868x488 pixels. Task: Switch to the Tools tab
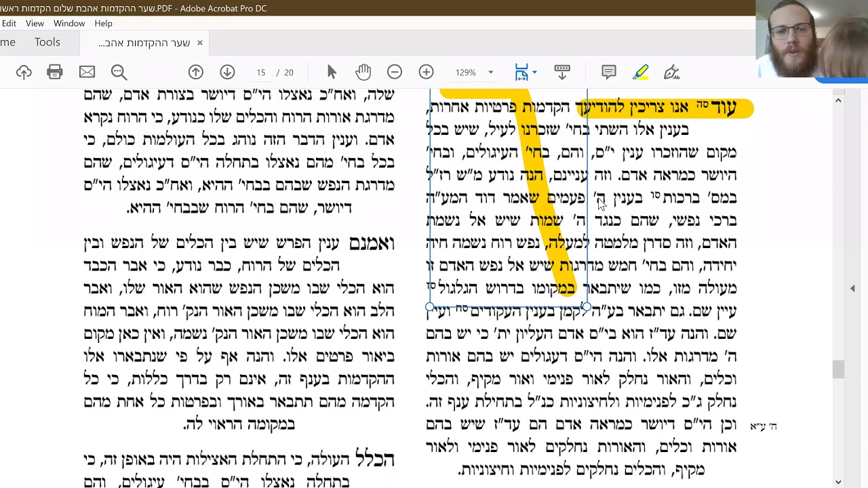[x=47, y=42]
